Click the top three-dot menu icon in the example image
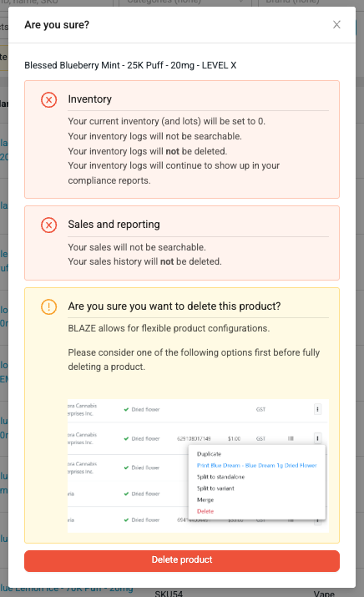 coord(317,409)
